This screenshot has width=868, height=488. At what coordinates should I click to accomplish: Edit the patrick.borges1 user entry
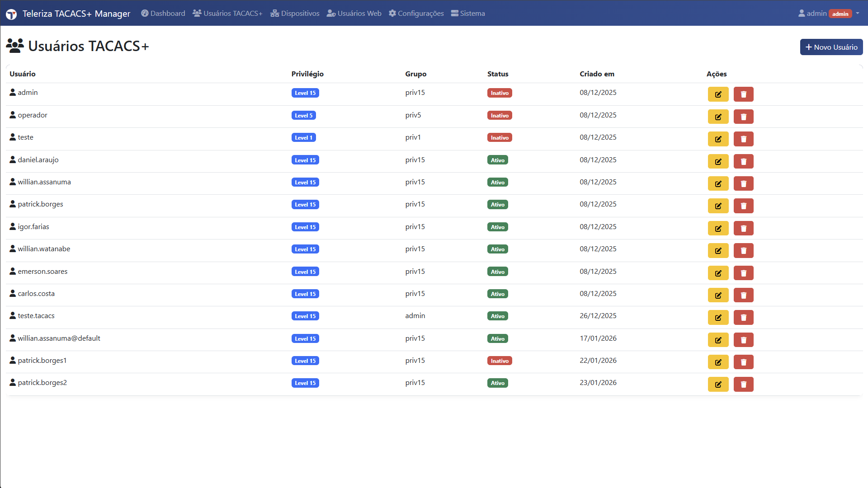pyautogui.click(x=718, y=362)
